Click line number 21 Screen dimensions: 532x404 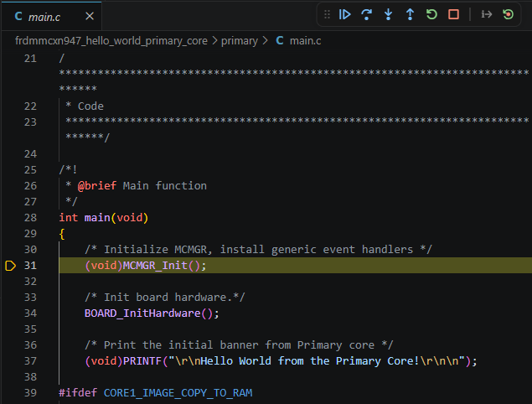pos(30,59)
